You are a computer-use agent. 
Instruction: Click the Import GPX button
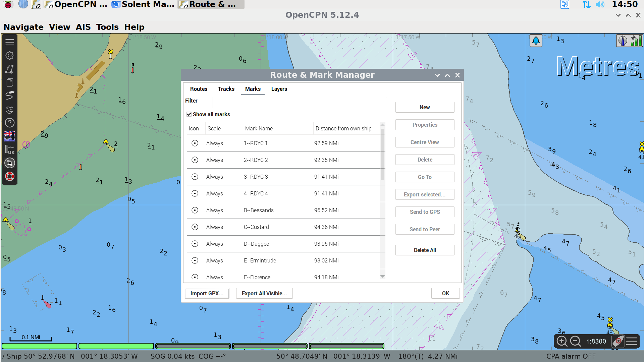(x=207, y=293)
